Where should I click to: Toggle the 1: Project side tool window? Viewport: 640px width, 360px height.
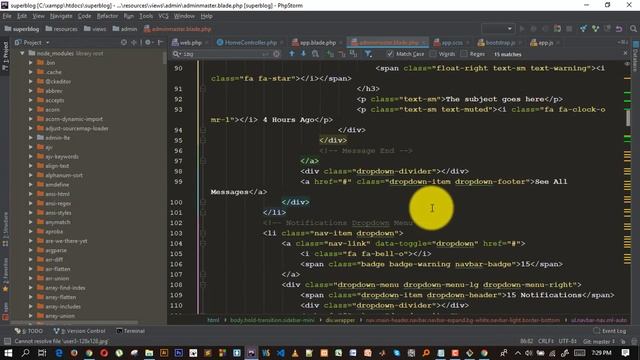(x=5, y=56)
